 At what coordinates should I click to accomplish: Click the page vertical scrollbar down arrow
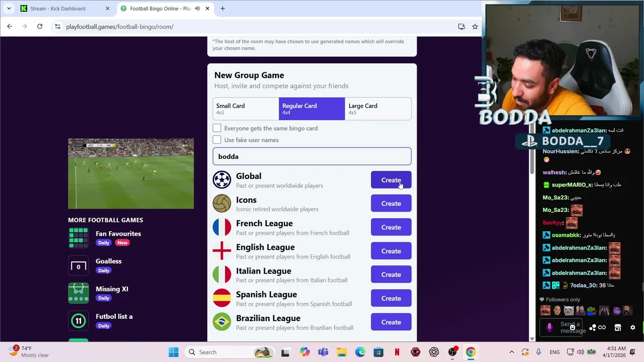[x=532, y=339]
